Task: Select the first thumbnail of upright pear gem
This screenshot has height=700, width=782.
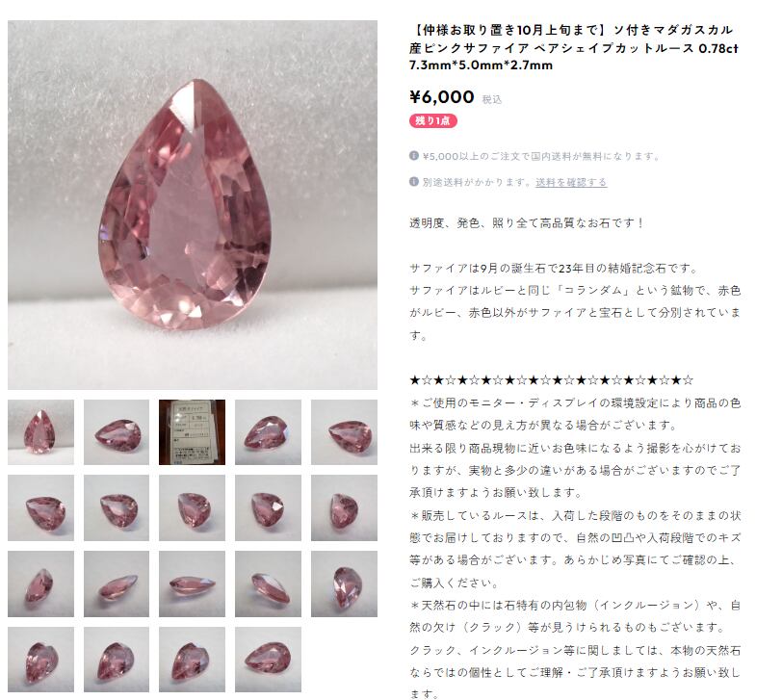Action: [x=40, y=432]
